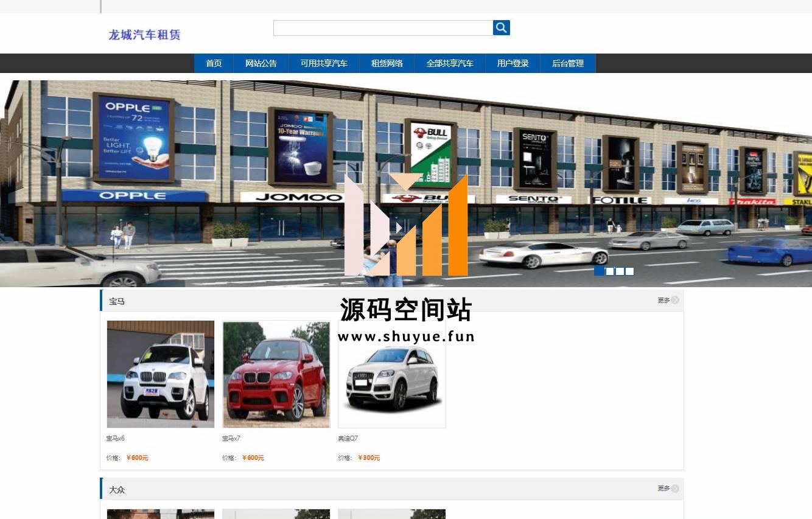This screenshot has height=519, width=812.
Task: Open the red 宝马x7 car thumbnail
Action: point(276,374)
